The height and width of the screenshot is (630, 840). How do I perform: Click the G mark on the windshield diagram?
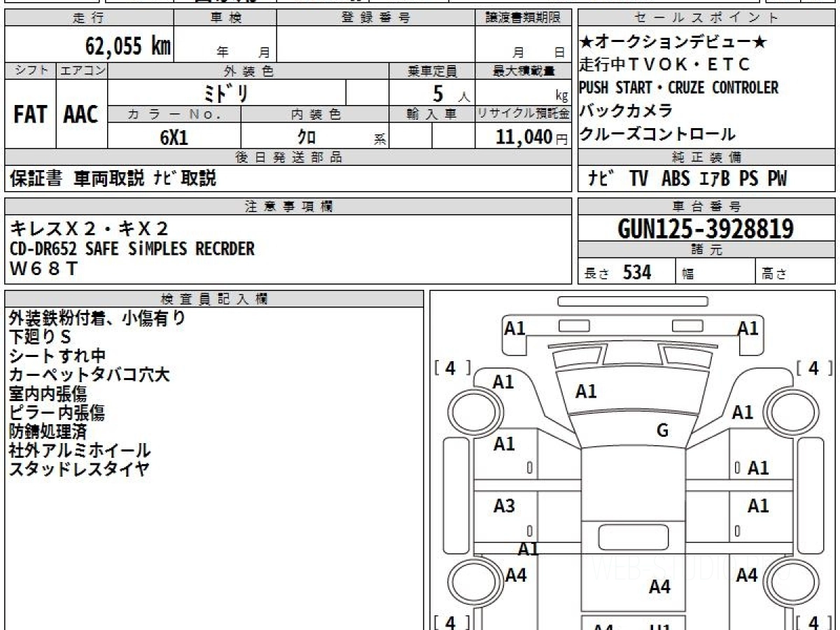pyautogui.click(x=662, y=431)
